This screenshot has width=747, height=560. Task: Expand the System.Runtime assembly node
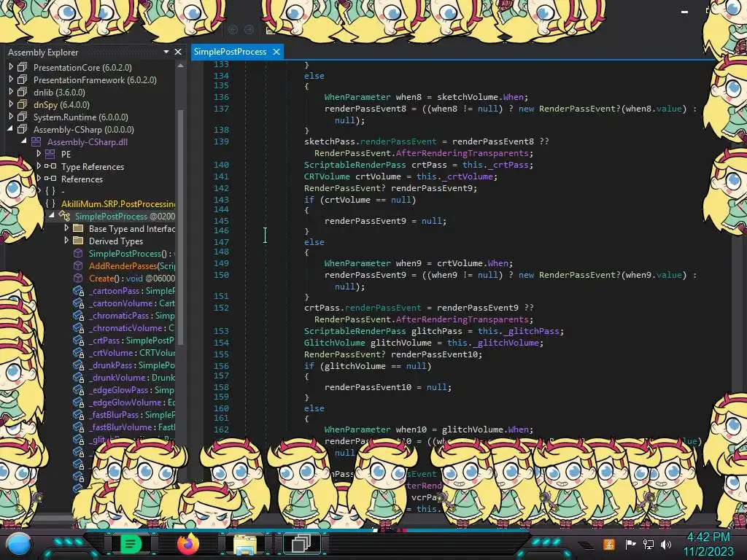(x=10, y=117)
